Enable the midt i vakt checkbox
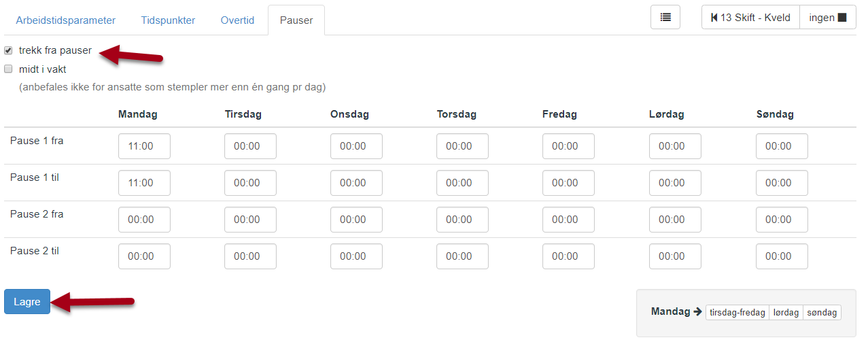868x342 pixels. click(8, 69)
